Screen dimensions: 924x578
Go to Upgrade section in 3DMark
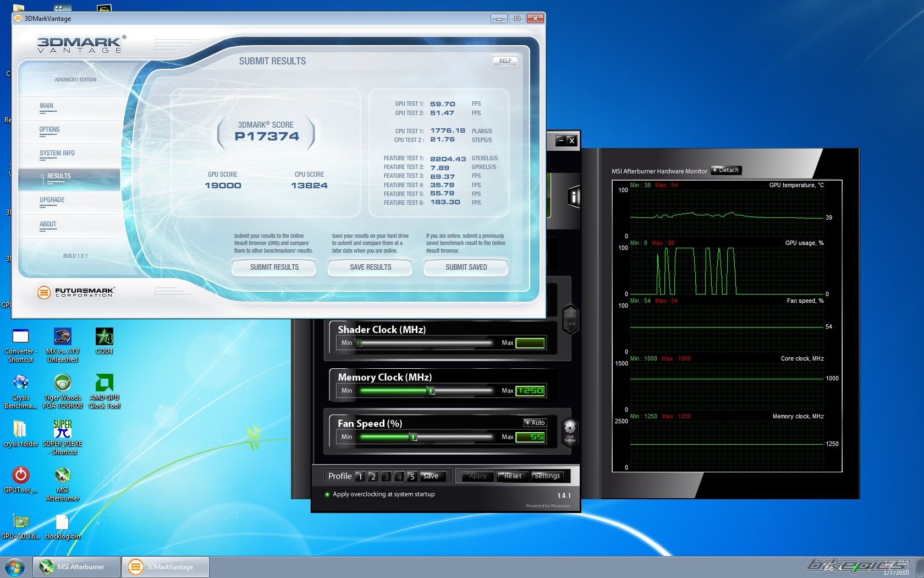(52, 200)
